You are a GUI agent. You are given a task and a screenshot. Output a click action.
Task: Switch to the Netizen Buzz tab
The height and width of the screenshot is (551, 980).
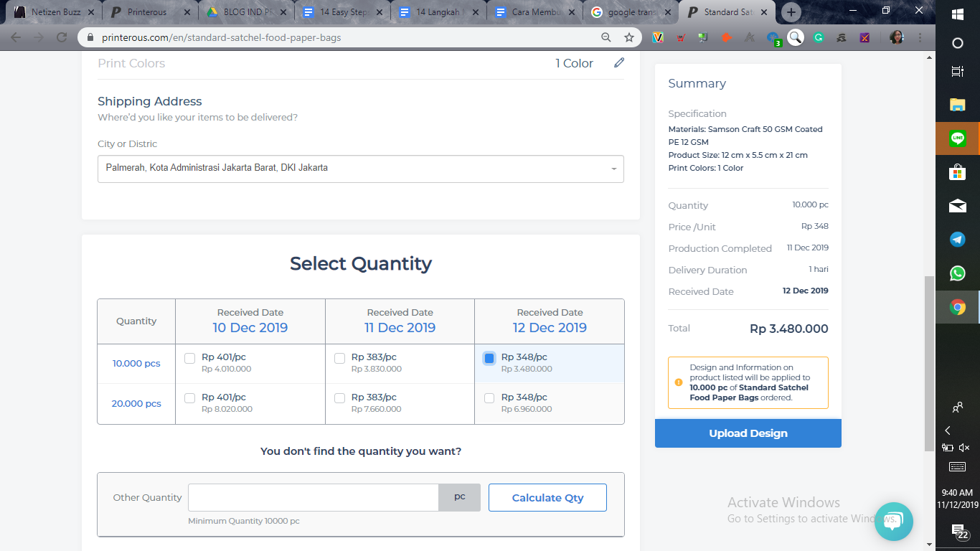[54, 12]
